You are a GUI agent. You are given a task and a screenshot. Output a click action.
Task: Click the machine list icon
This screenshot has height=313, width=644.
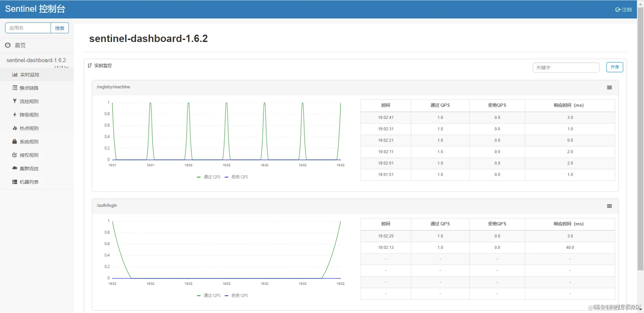15,182
